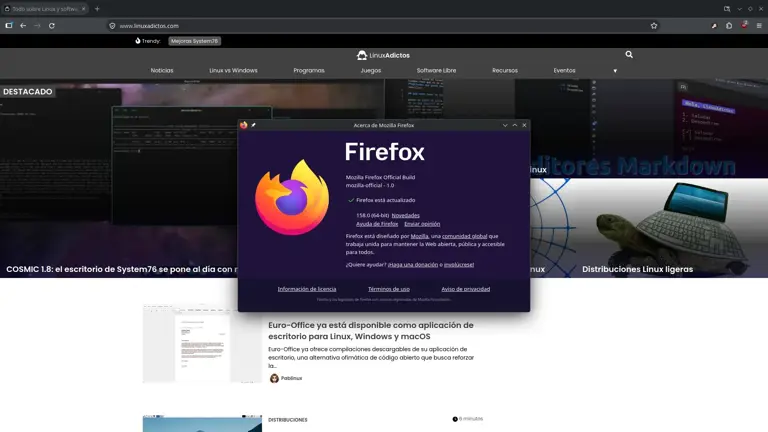The image size is (768, 432).
Task: Click Enviar opinión link
Action: click(422, 224)
